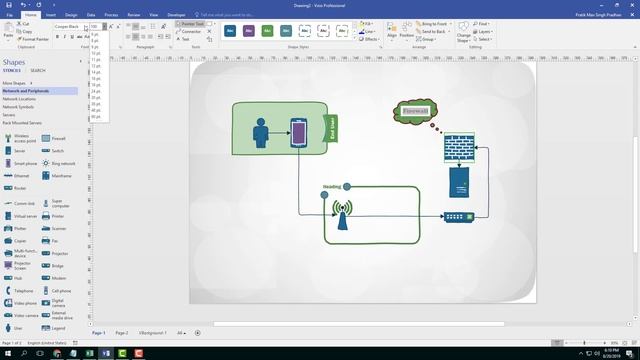Toggle Italic formatting

[x=64, y=37]
